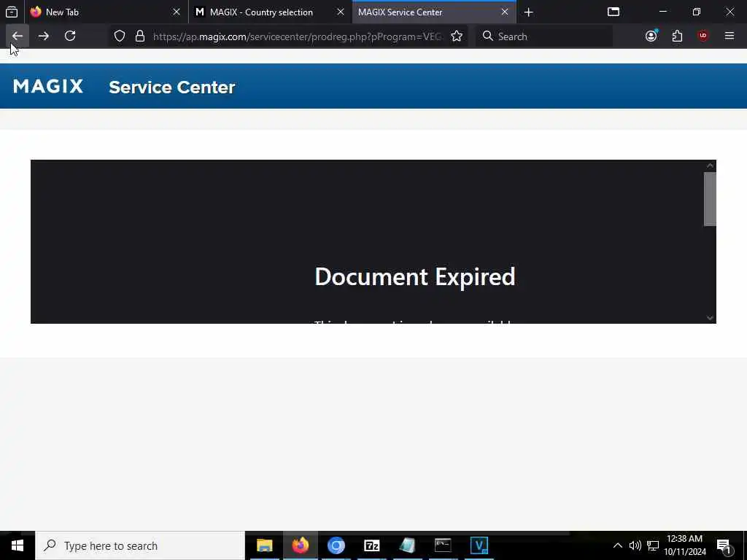The height and width of the screenshot is (560, 747).
Task: Close the New Tab tab
Action: 177,12
